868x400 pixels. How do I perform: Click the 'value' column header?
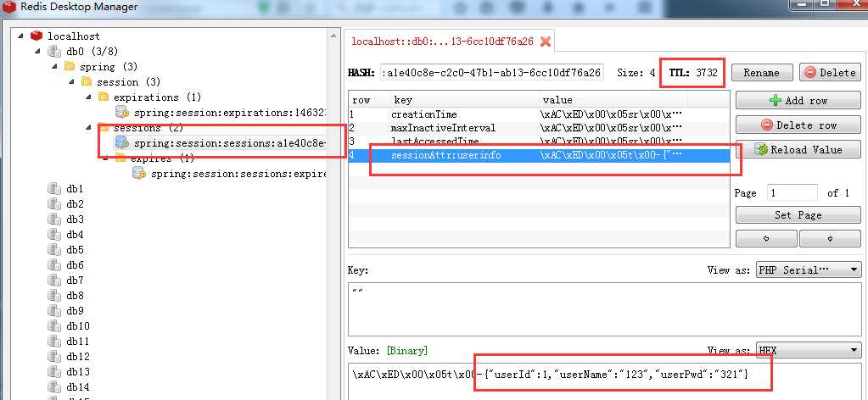613,100
